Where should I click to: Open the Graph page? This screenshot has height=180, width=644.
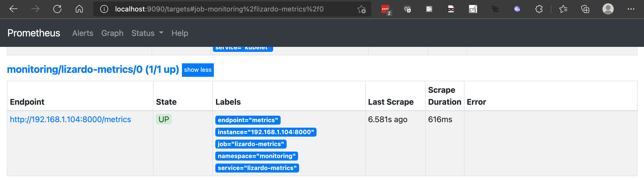112,33
